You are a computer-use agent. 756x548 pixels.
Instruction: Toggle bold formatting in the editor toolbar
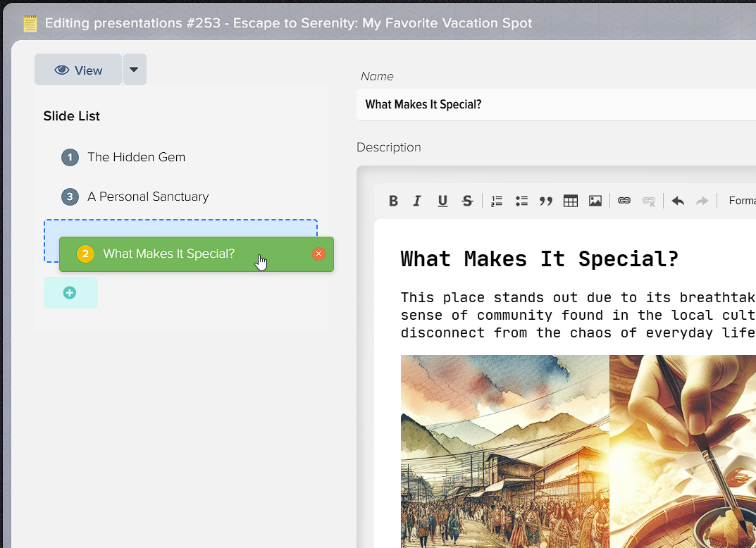(393, 201)
